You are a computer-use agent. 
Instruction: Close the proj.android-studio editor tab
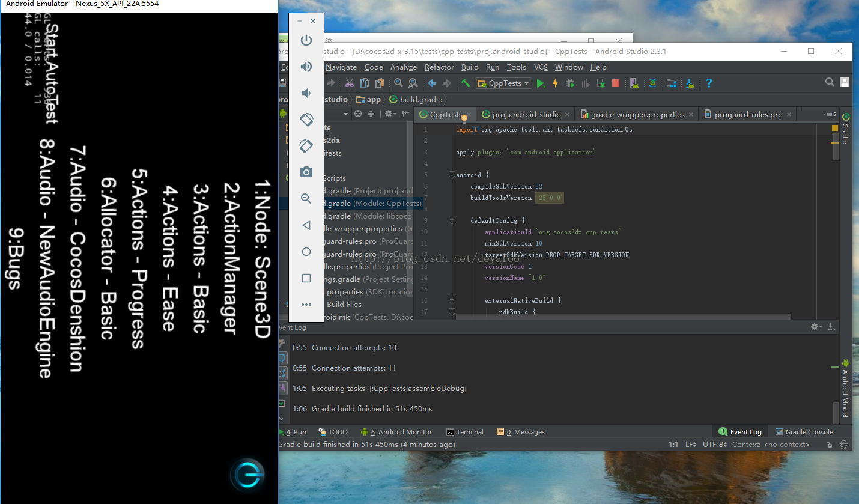[x=568, y=114]
